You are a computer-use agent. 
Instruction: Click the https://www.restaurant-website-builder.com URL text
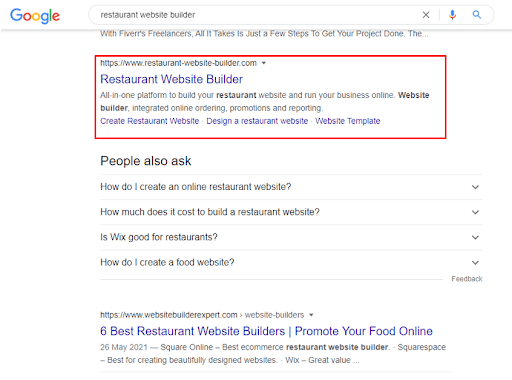click(x=178, y=63)
